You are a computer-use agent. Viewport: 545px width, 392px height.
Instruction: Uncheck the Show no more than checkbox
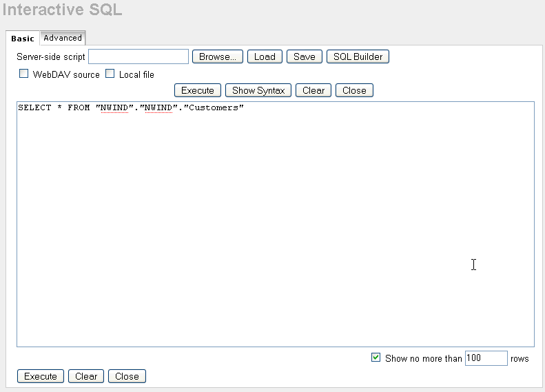(x=376, y=358)
